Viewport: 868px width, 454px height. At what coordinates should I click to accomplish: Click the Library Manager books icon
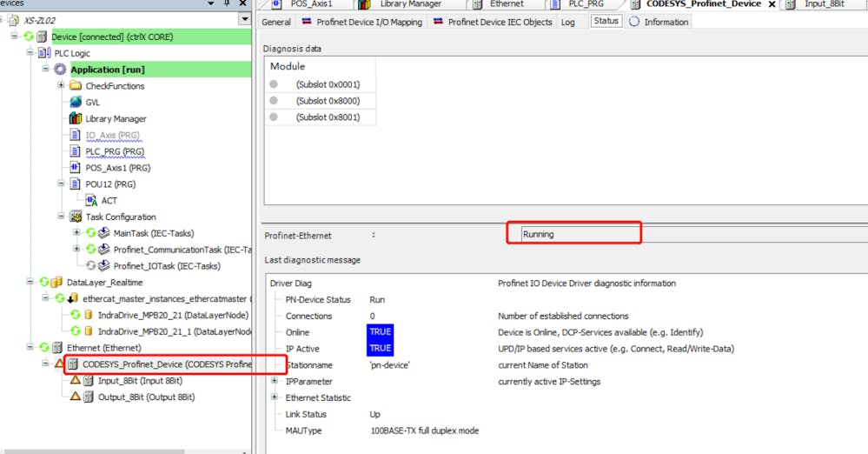click(x=76, y=119)
